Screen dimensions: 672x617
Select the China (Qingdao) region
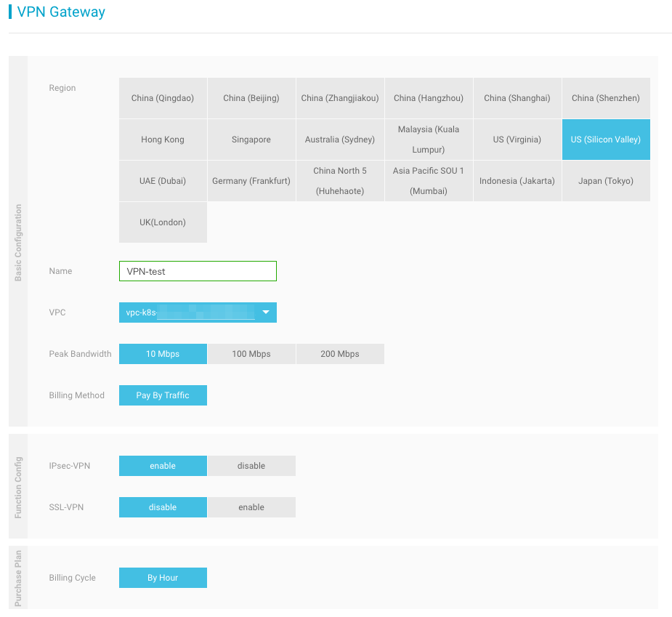[x=163, y=98]
